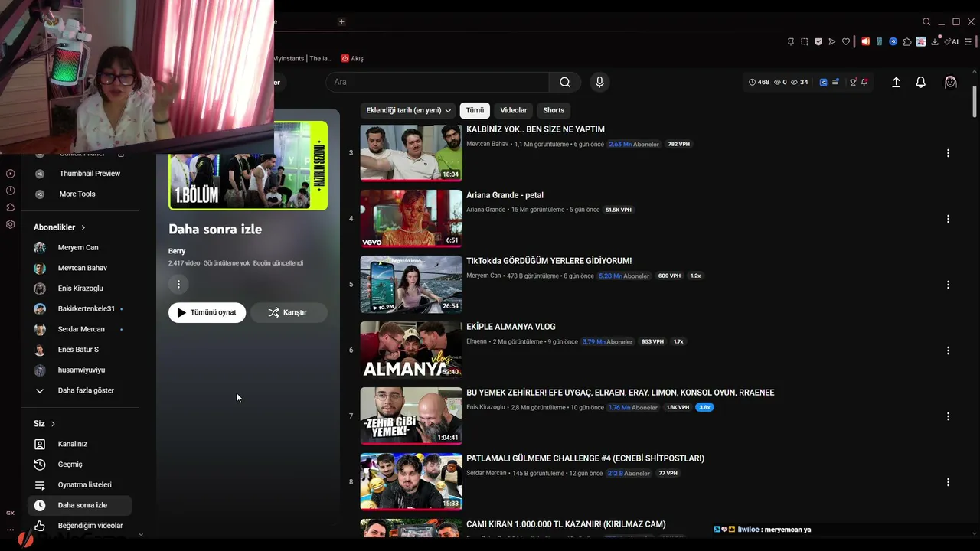Open the red speaker extension icon
This screenshot has height=551, width=980.
(865, 41)
